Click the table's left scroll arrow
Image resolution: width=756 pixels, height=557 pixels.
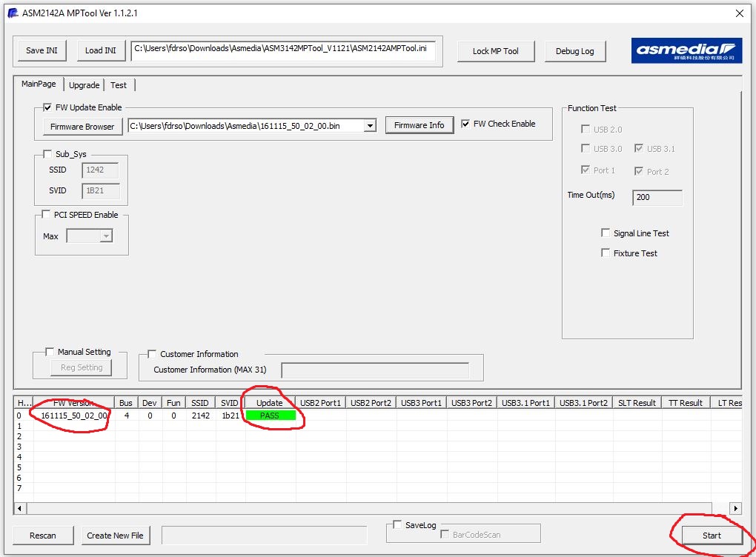pos(20,508)
